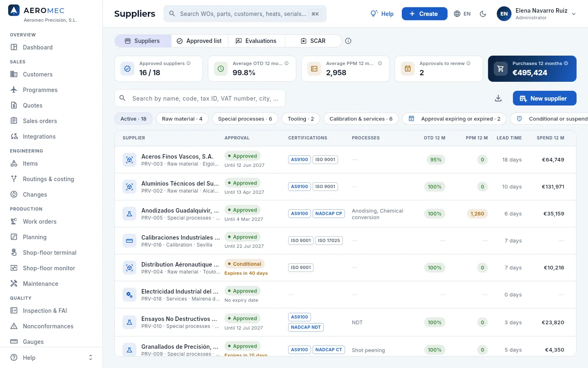The height and width of the screenshot is (368, 588).
Task: Open the Dashboard sidebar icon
Action: [x=14, y=47]
